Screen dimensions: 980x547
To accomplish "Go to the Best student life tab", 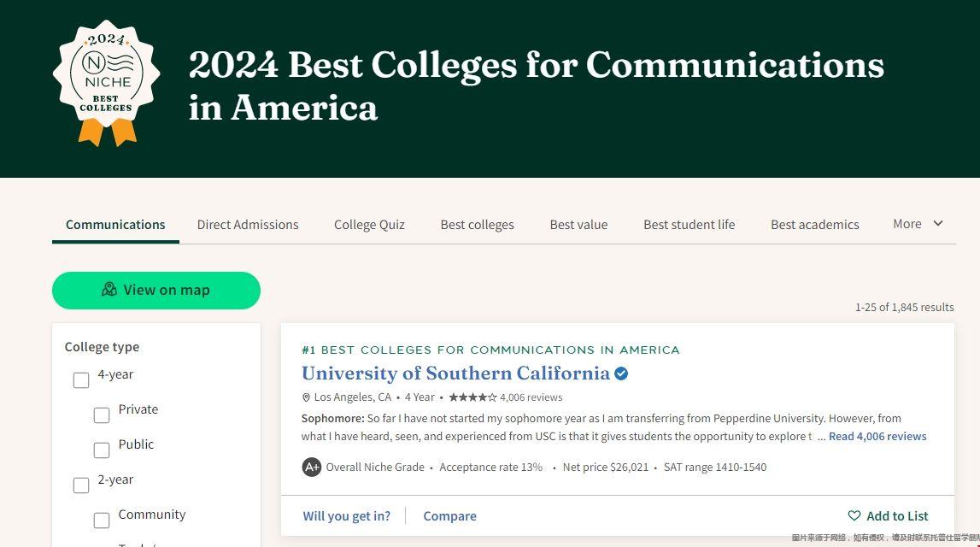I will click(x=689, y=225).
